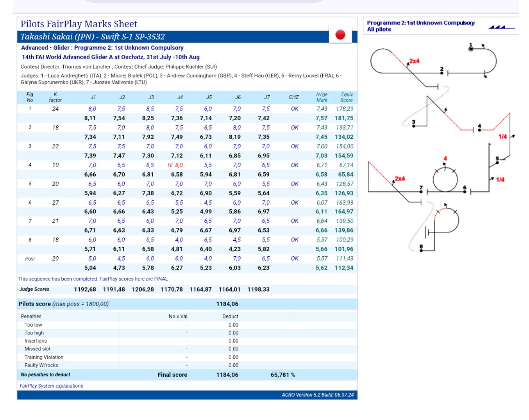Image resolution: width=529 pixels, height=420 pixels.
Task: Click the Contest Director line
Action: click(119, 66)
